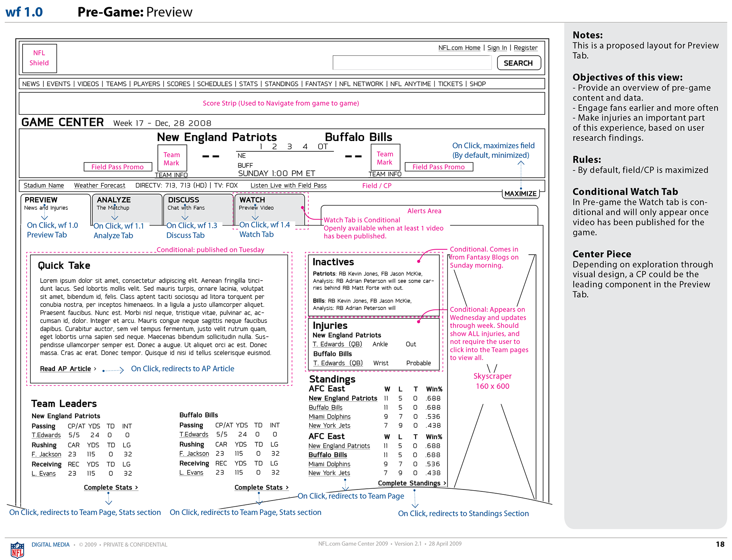Open L. Evans under Bills Receiving leaders
Screen dimensions: 732x560
[191, 473]
